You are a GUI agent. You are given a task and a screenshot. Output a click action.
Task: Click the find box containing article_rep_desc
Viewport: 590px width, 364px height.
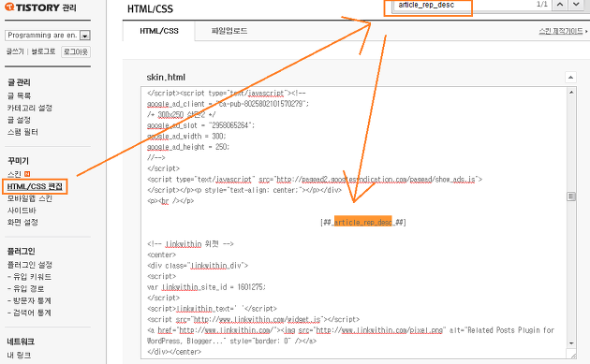pyautogui.click(x=428, y=6)
